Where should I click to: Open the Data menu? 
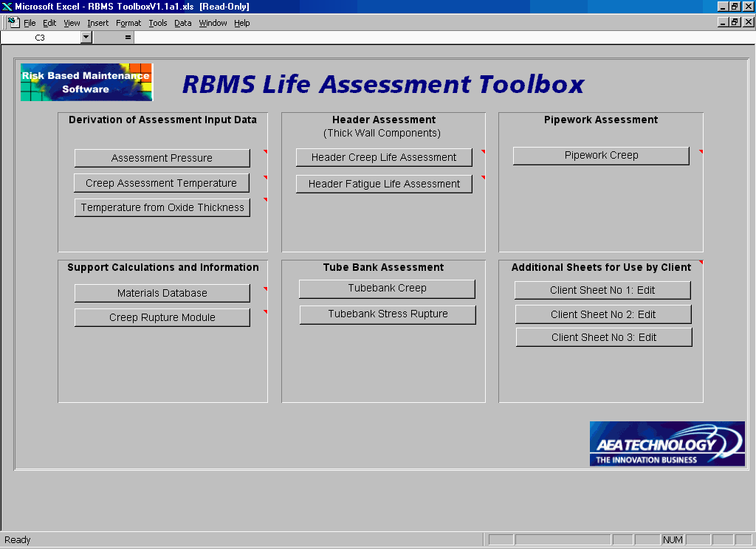coord(182,23)
